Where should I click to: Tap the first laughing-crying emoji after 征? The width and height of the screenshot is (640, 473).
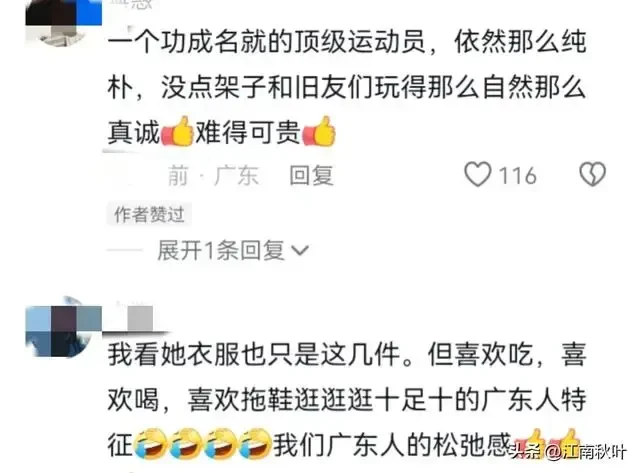150,444
